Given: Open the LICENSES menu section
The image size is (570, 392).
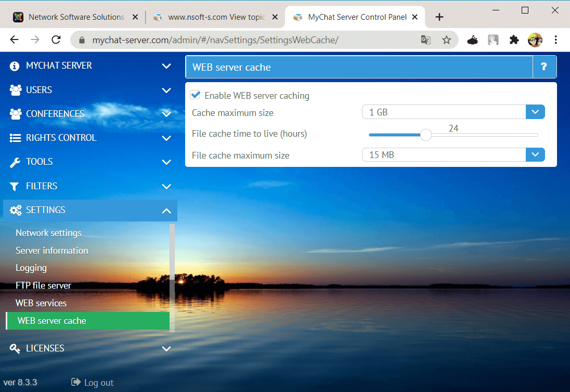Looking at the screenshot, I should (x=90, y=348).
